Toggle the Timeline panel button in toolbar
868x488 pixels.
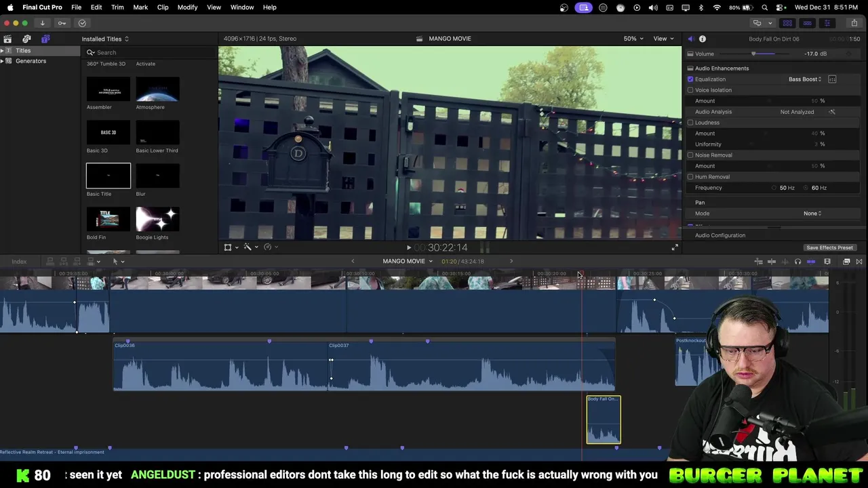pyautogui.click(x=807, y=23)
